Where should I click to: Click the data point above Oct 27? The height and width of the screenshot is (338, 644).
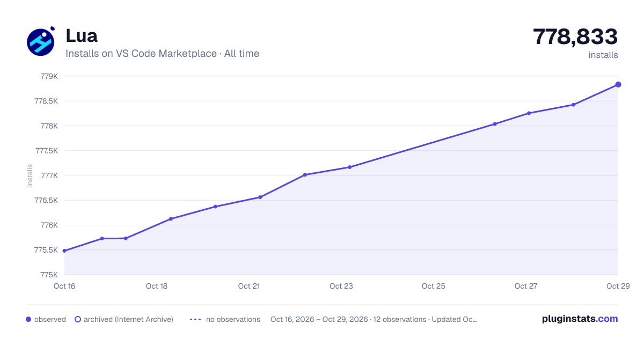pyautogui.click(x=529, y=113)
